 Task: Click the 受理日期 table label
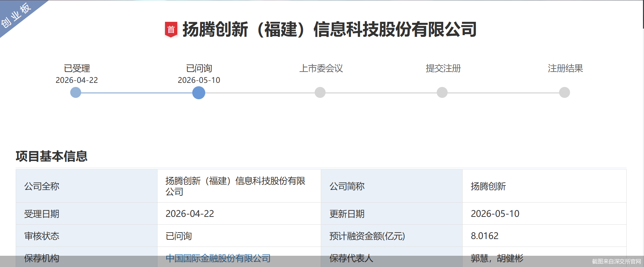(42, 214)
